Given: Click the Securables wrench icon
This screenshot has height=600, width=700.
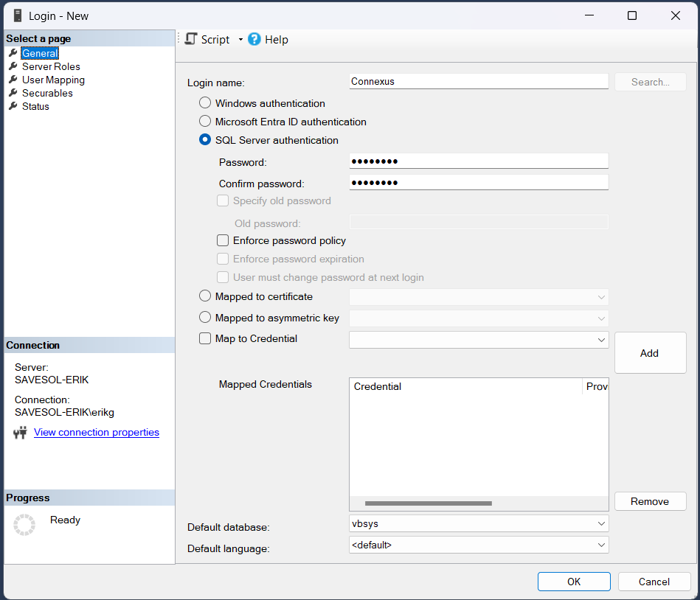Looking at the screenshot, I should pos(13,93).
